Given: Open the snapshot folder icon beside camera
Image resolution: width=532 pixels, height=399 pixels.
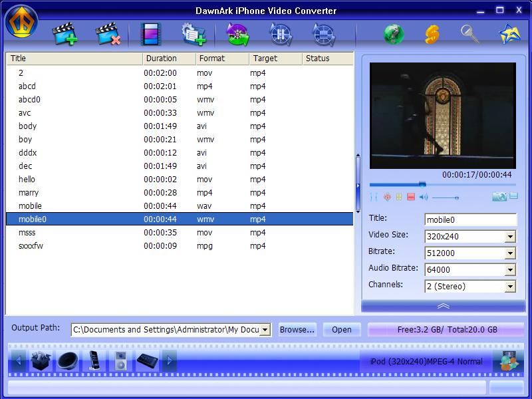Looking at the screenshot, I should tap(513, 196).
